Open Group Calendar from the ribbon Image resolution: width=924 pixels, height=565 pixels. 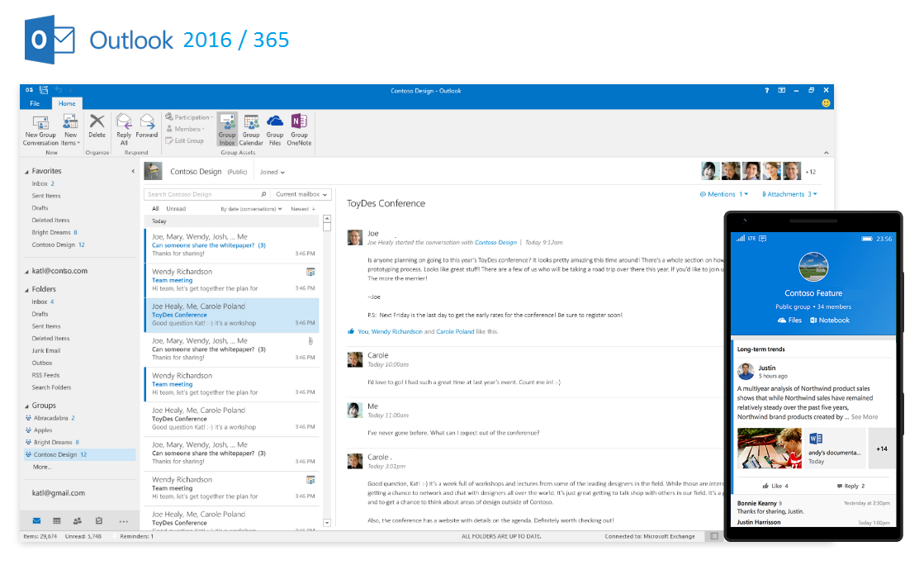click(251, 130)
